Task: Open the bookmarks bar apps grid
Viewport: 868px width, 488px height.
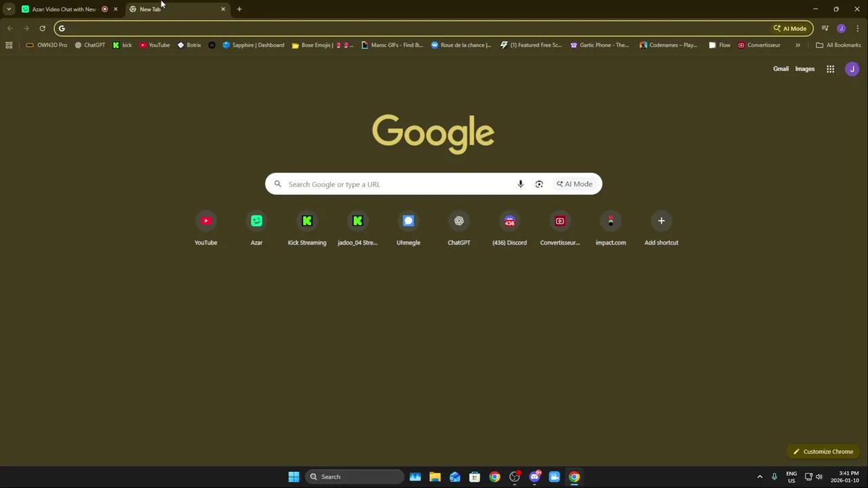Action: click(9, 45)
